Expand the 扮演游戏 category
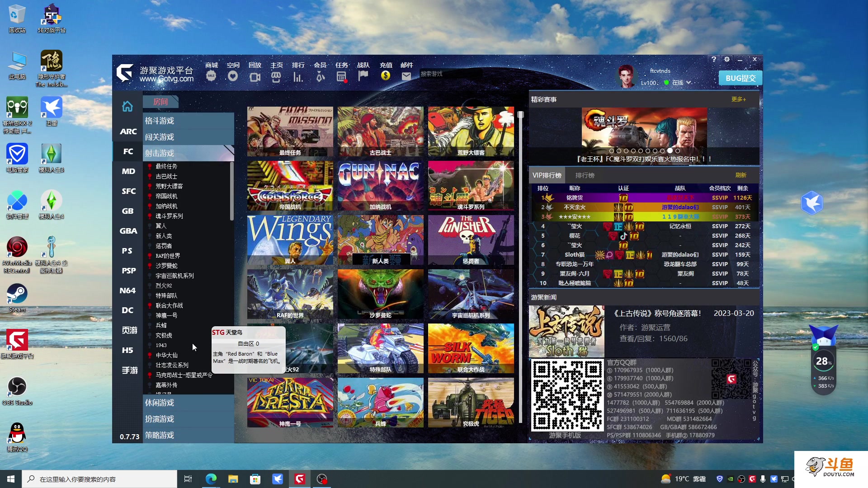 tap(189, 419)
